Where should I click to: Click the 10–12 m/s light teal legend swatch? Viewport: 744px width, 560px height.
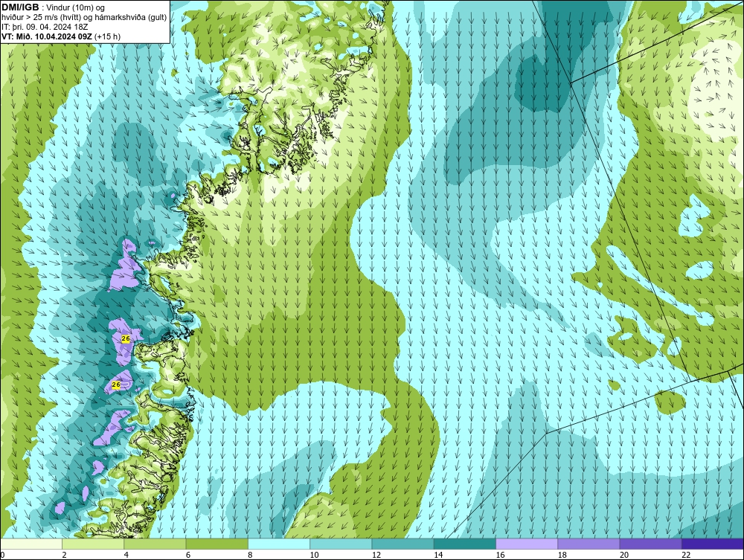(341, 544)
